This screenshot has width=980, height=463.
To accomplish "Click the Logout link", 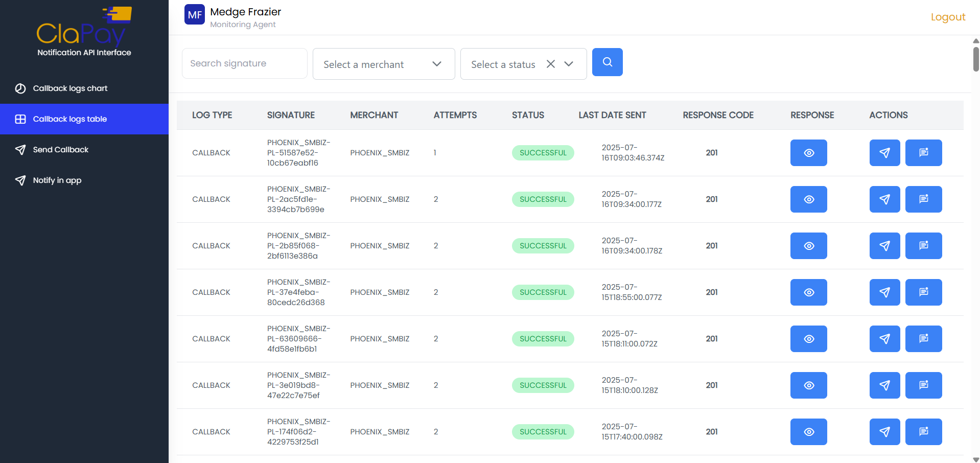I will (x=948, y=17).
